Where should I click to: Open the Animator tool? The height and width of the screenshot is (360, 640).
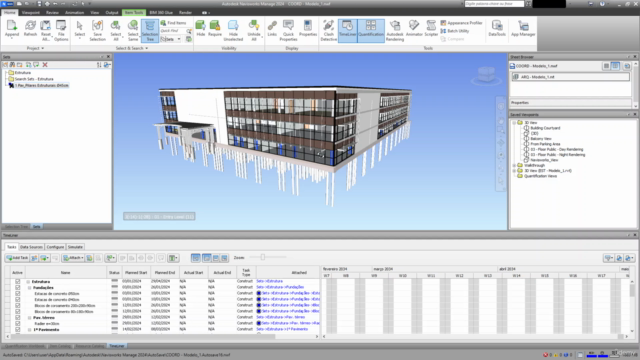[414, 29]
